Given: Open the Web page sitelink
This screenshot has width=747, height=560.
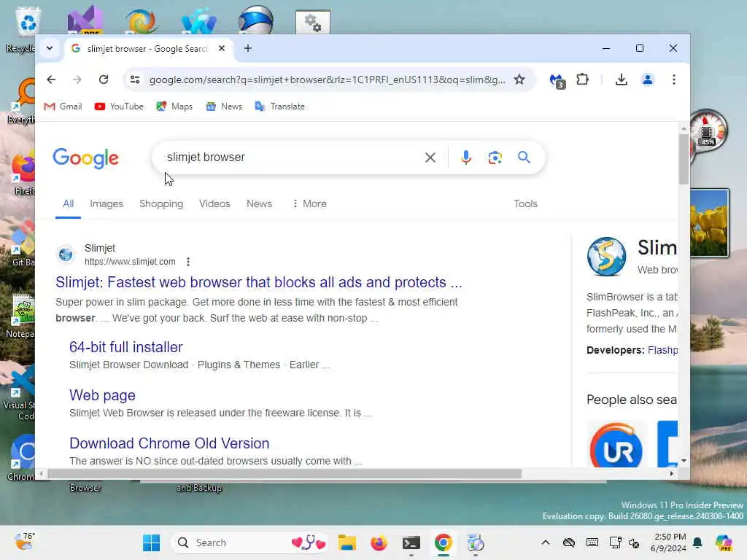Looking at the screenshot, I should 102,395.
